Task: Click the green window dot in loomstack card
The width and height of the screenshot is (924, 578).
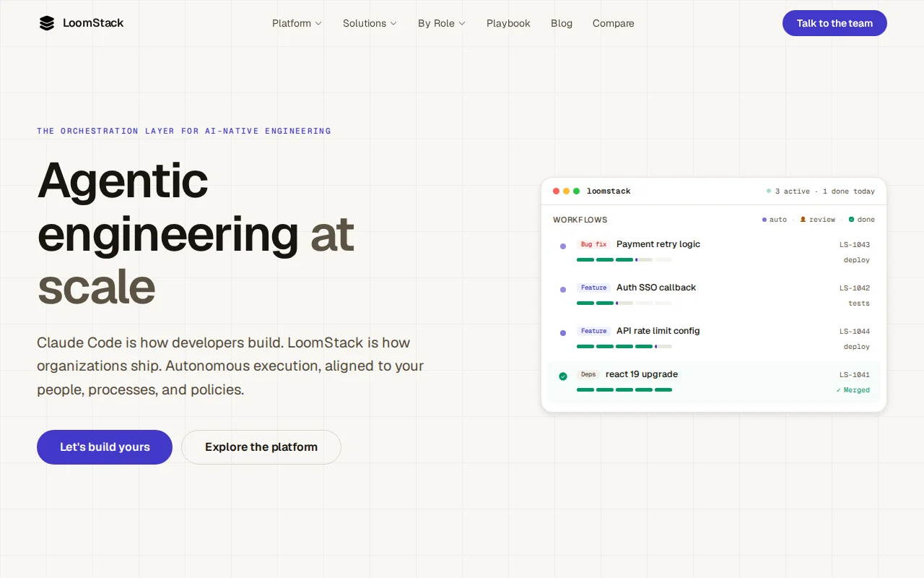Action: pos(576,191)
